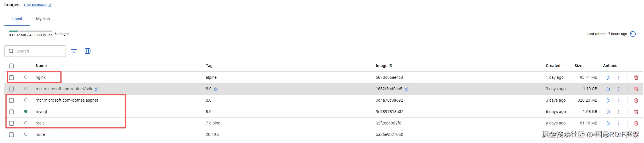Image resolution: width=644 pixels, height=143 pixels.
Task: Switch to the My Hub tab
Action: pos(43,19)
